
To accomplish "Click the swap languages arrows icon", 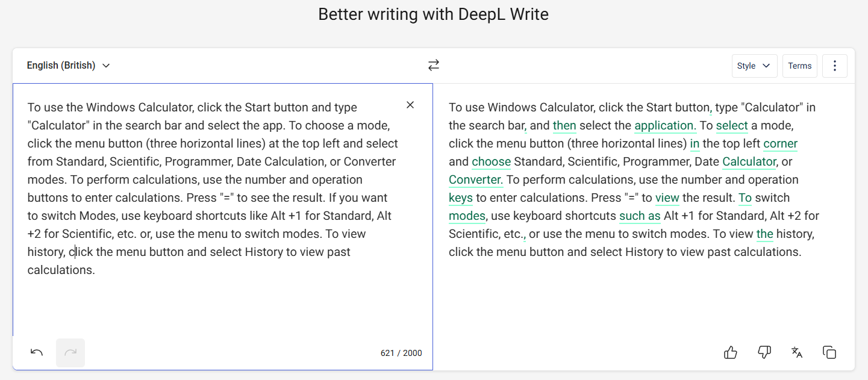I will (434, 65).
